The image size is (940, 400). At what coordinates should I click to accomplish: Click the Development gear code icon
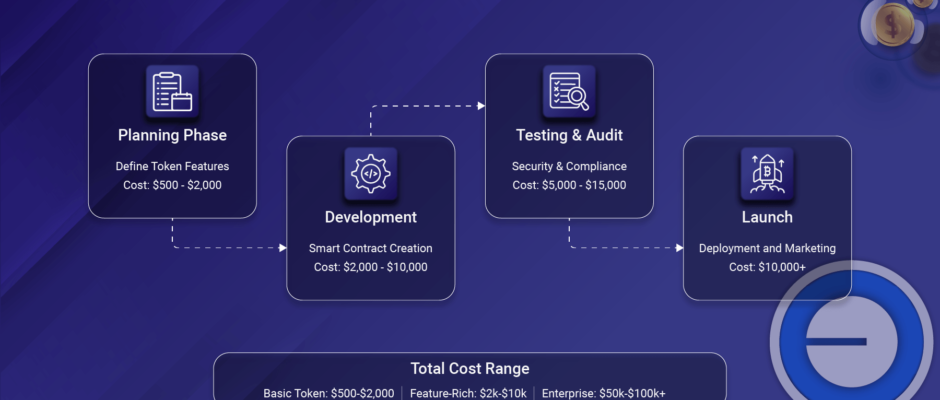(370, 174)
